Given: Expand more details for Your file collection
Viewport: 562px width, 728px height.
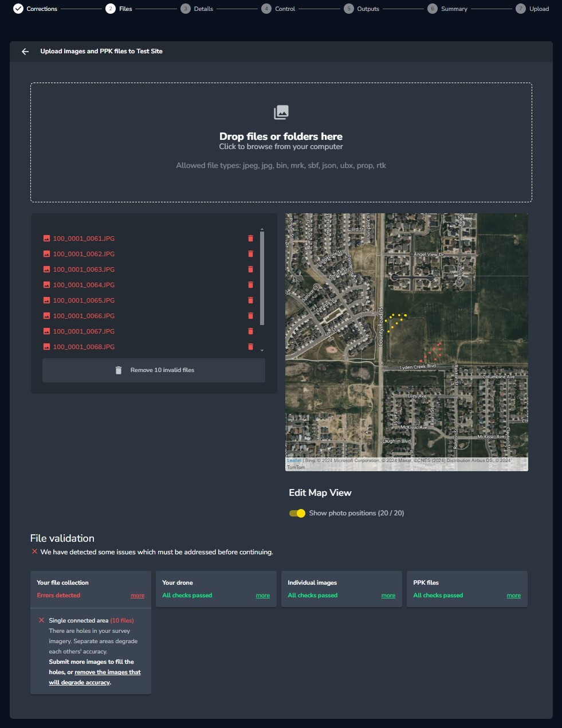Looking at the screenshot, I should (x=137, y=596).
